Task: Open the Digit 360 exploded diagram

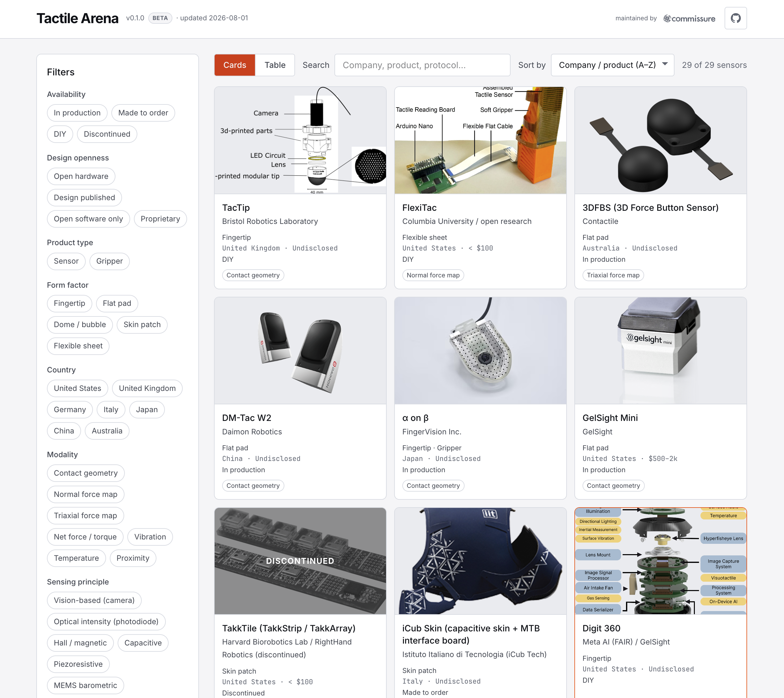Action: click(660, 561)
